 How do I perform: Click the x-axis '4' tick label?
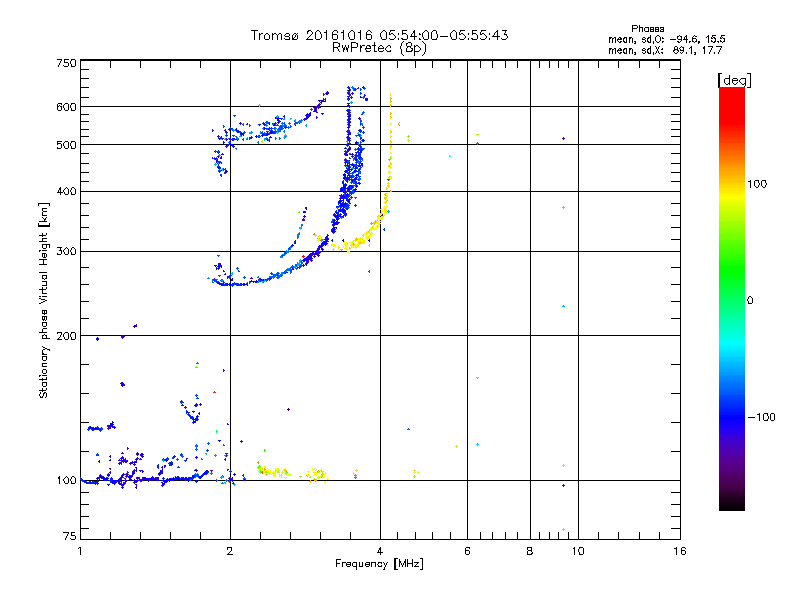tap(380, 551)
